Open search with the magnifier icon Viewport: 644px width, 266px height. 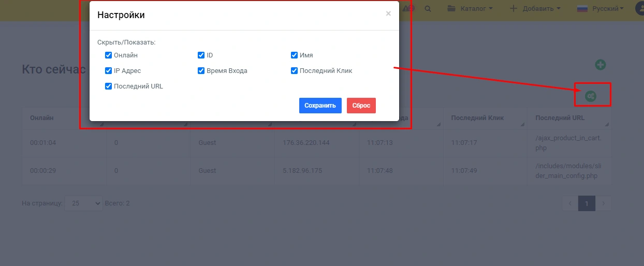(428, 9)
